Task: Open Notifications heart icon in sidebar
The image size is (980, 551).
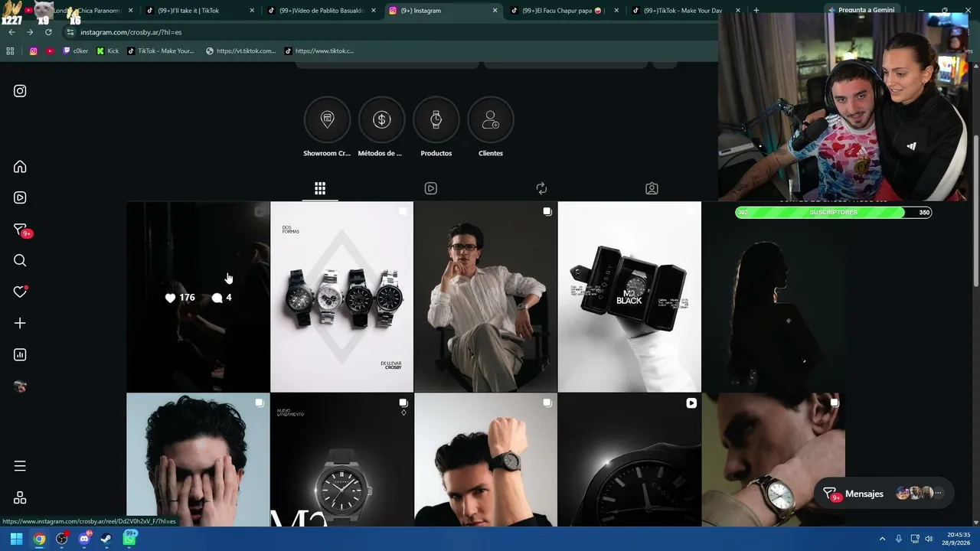Action: (x=20, y=292)
